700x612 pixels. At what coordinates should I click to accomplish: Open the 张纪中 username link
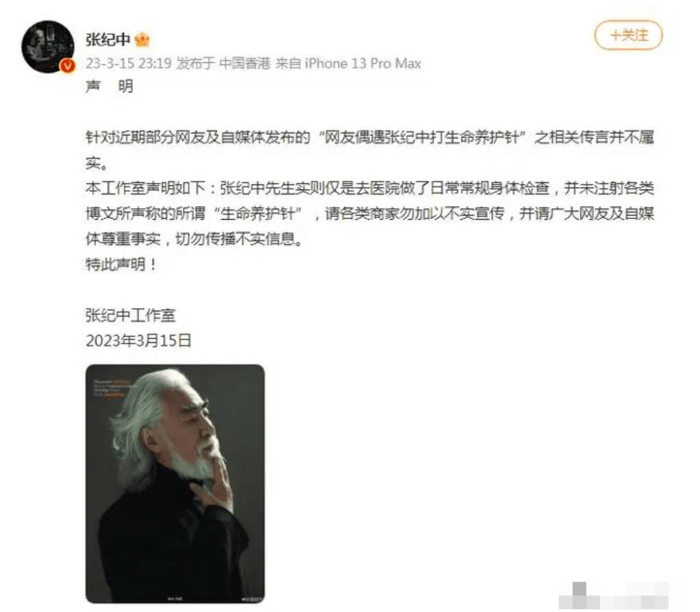[x=108, y=39]
